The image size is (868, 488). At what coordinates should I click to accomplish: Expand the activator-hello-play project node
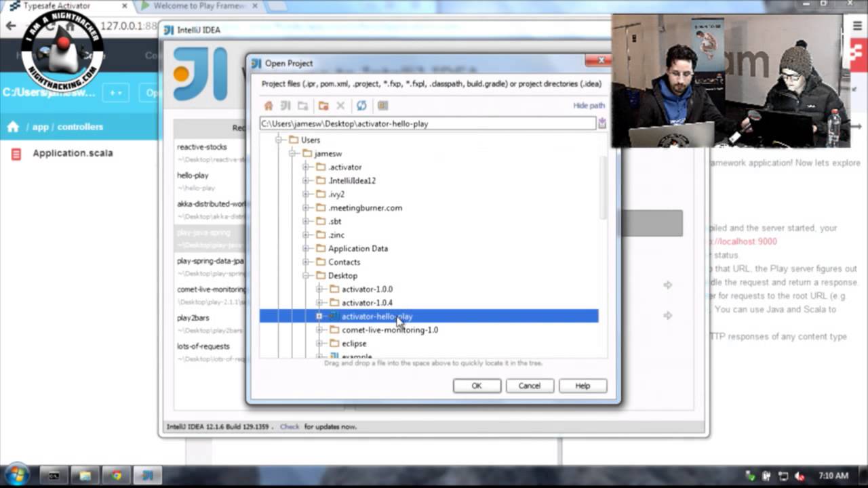[319, 317]
